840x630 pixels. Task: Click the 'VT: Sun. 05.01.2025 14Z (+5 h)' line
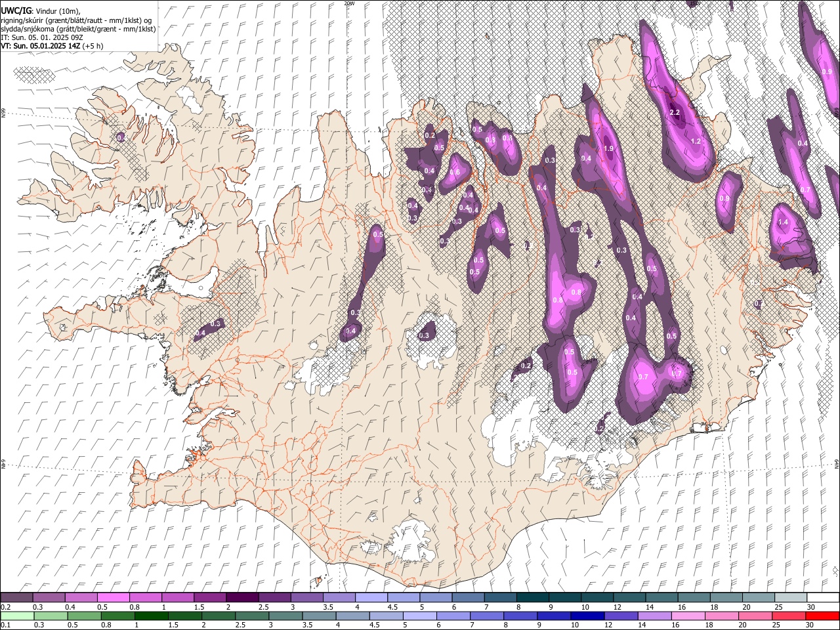(52, 46)
